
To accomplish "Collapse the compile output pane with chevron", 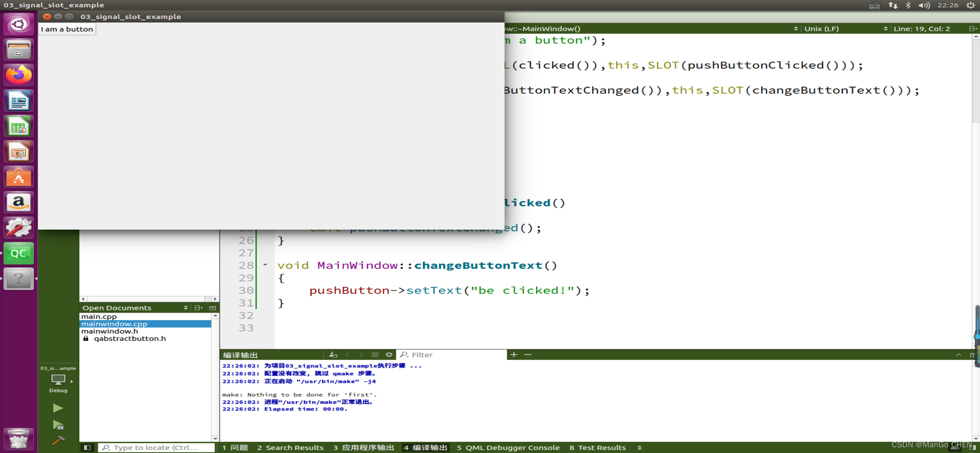I will tap(958, 355).
